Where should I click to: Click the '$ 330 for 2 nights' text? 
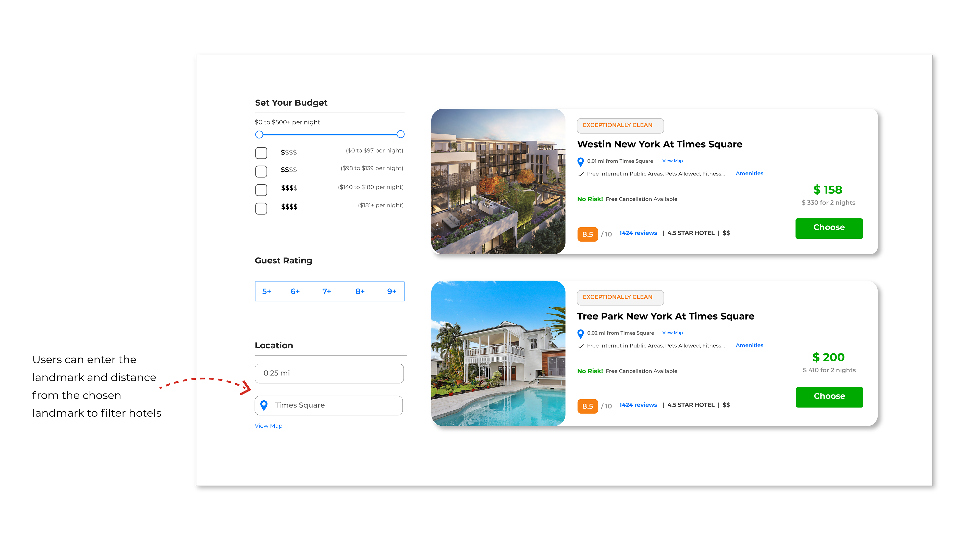pos(828,202)
